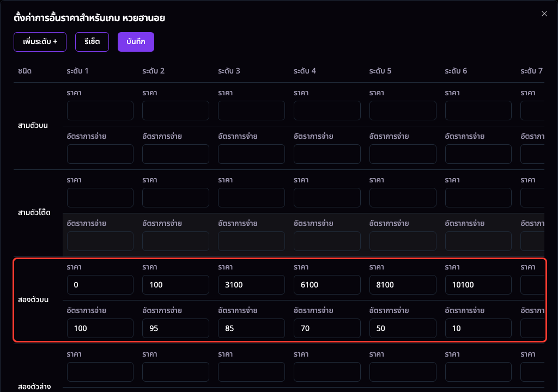Focus สามตัวบน อัตราการจ่าย field for ระดับ 5

[x=403, y=154]
